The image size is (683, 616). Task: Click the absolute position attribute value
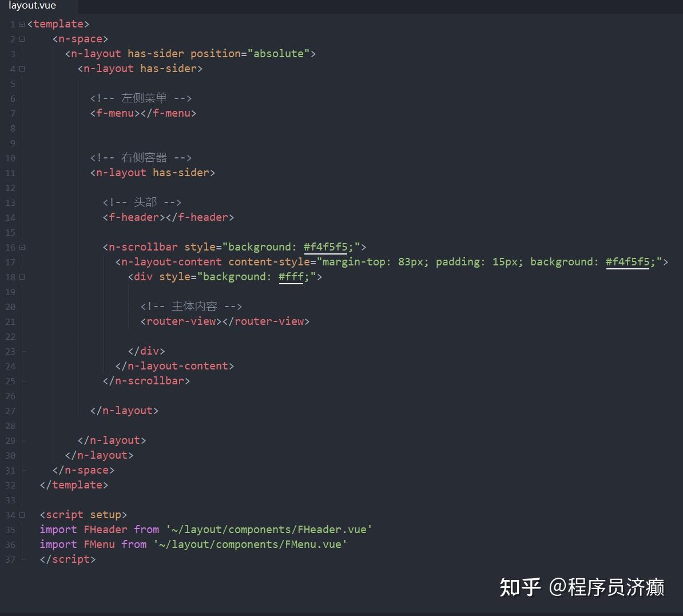tap(279, 53)
